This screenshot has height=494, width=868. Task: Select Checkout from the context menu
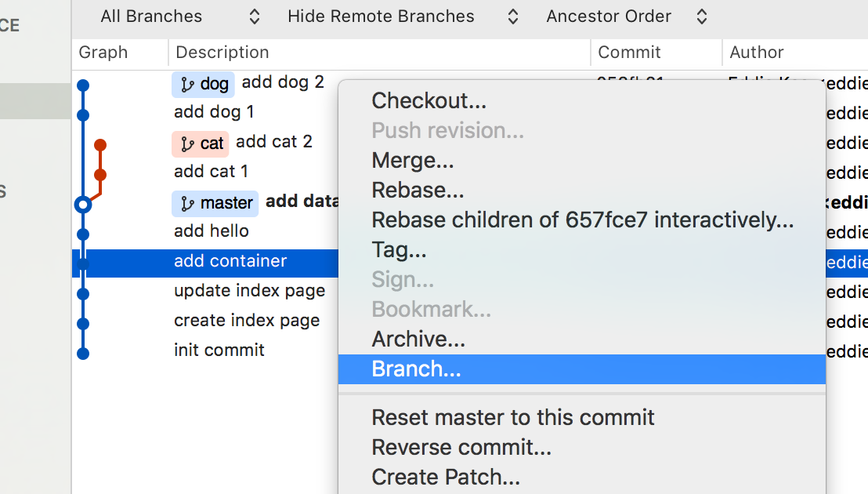tap(428, 100)
